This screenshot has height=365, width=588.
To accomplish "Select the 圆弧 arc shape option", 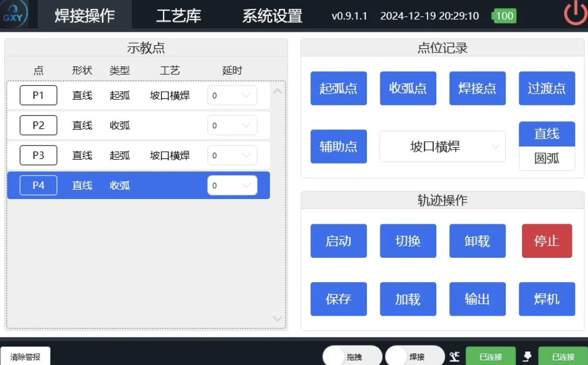I will [546, 158].
